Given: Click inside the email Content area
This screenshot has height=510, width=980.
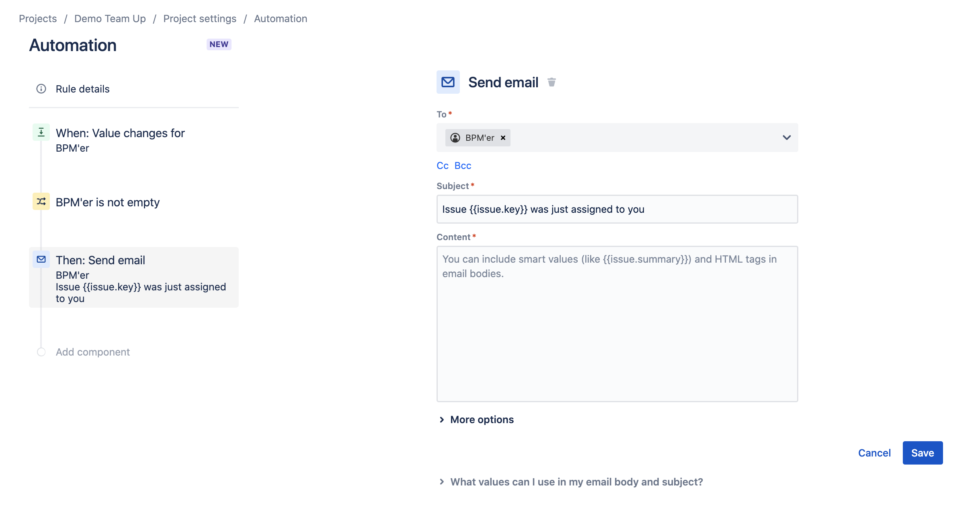Looking at the screenshot, I should click(617, 322).
